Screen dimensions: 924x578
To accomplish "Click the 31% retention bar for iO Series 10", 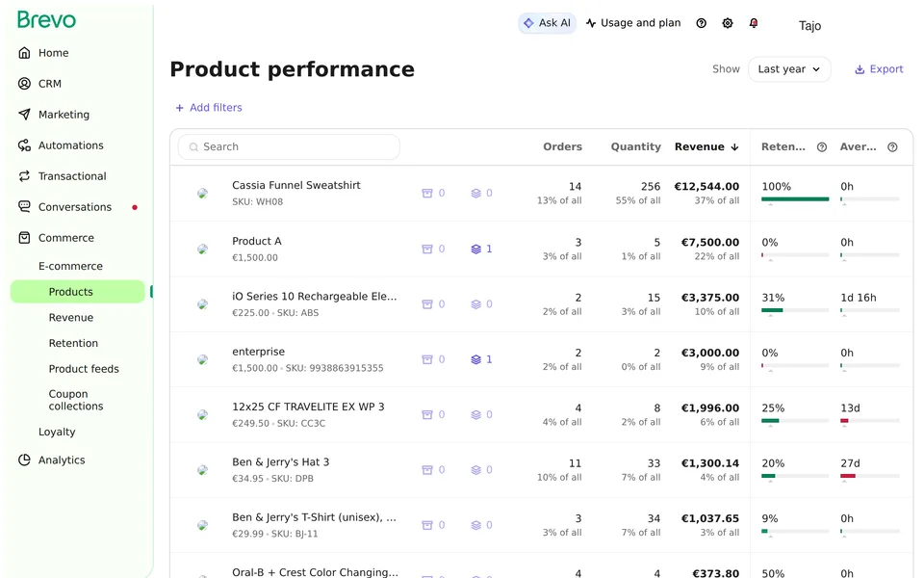I will [795, 310].
